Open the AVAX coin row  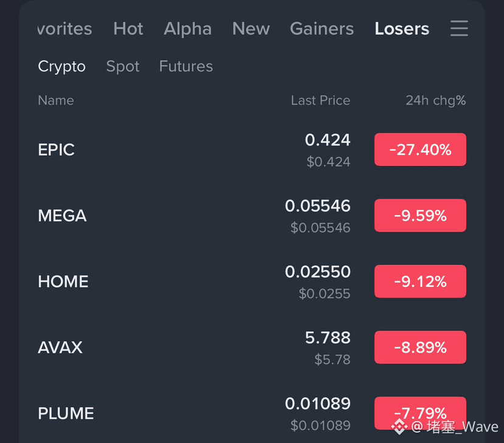252,347
